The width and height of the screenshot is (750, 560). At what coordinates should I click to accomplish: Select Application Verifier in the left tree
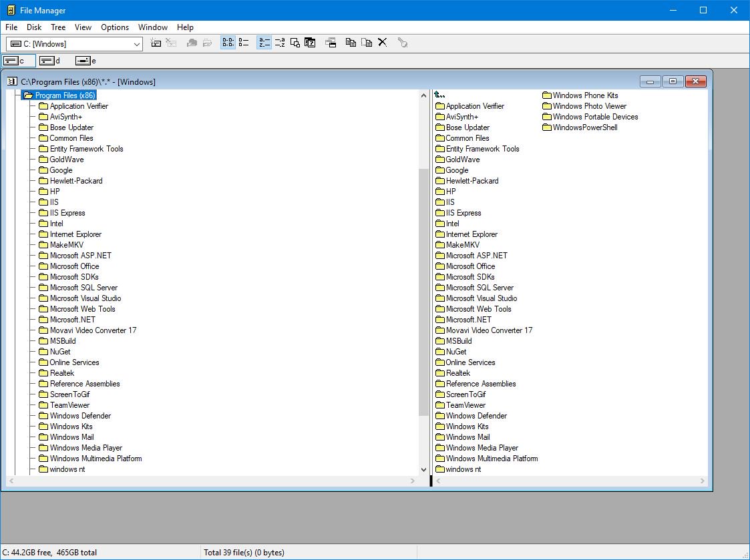tap(73, 106)
